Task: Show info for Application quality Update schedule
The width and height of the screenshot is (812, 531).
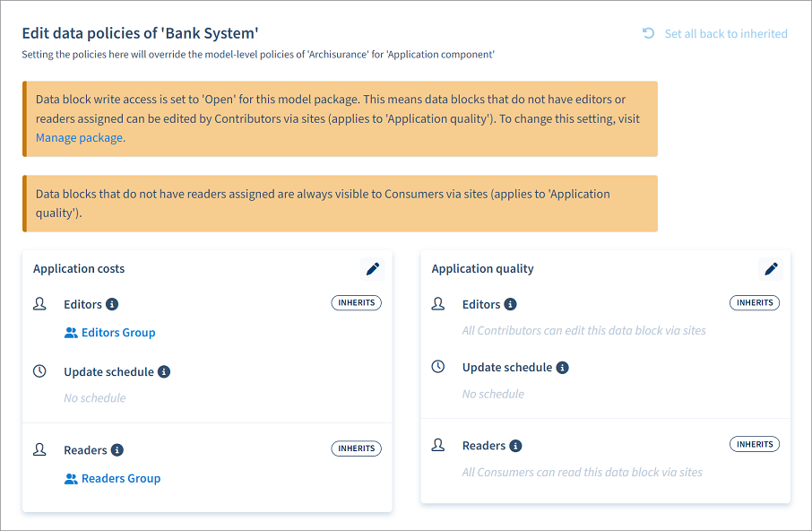Action: coord(562,368)
